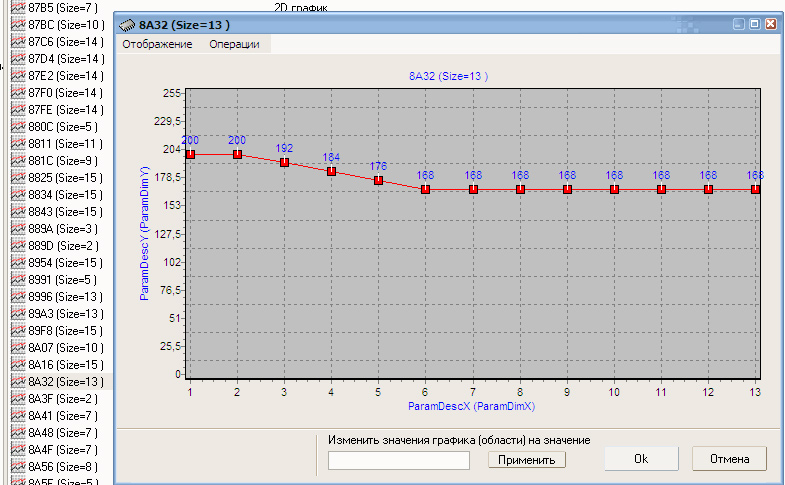Open the Отображение menu

tap(157, 44)
